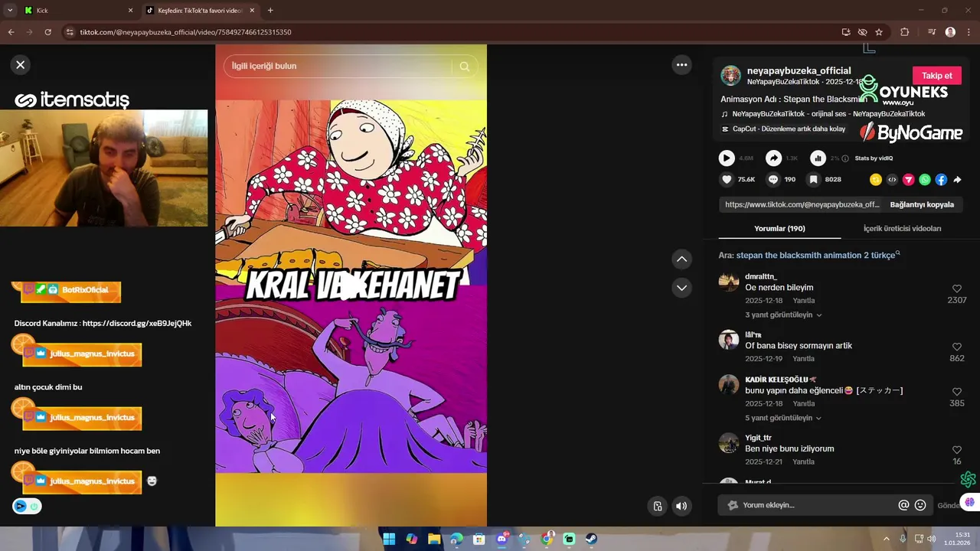Expand 5 replies under KADİR KELEŞOĞLU comment
Screen dimensions: 980x551
783,419
